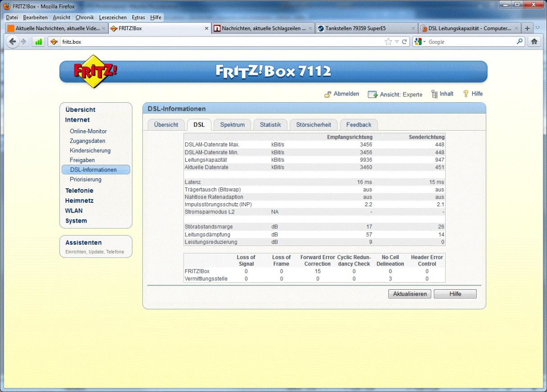Click the green signal bars toolbar icon
The image size is (547, 392).
tap(38, 42)
